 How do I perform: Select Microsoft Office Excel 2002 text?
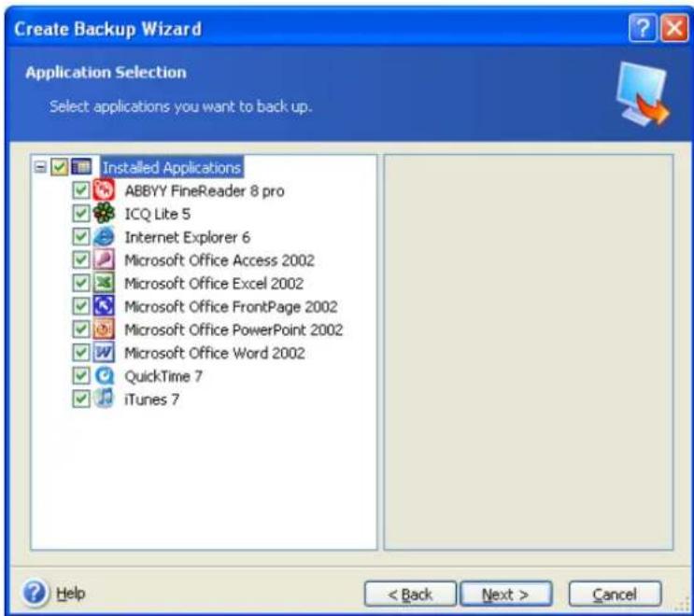(x=214, y=284)
